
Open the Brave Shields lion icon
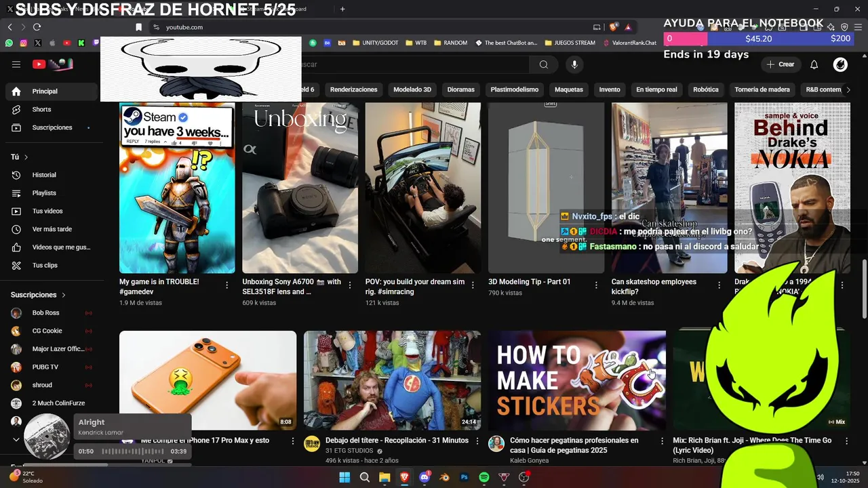[x=613, y=27]
